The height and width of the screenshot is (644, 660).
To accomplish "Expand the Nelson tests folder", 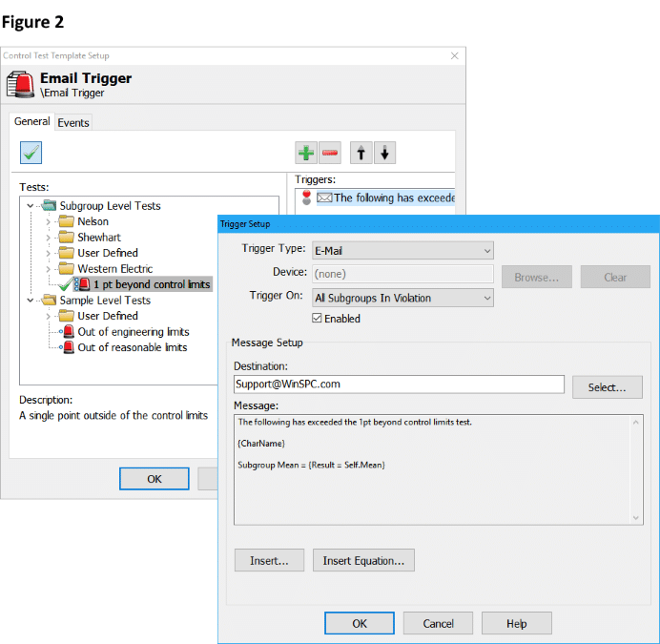I will pos(50,221).
